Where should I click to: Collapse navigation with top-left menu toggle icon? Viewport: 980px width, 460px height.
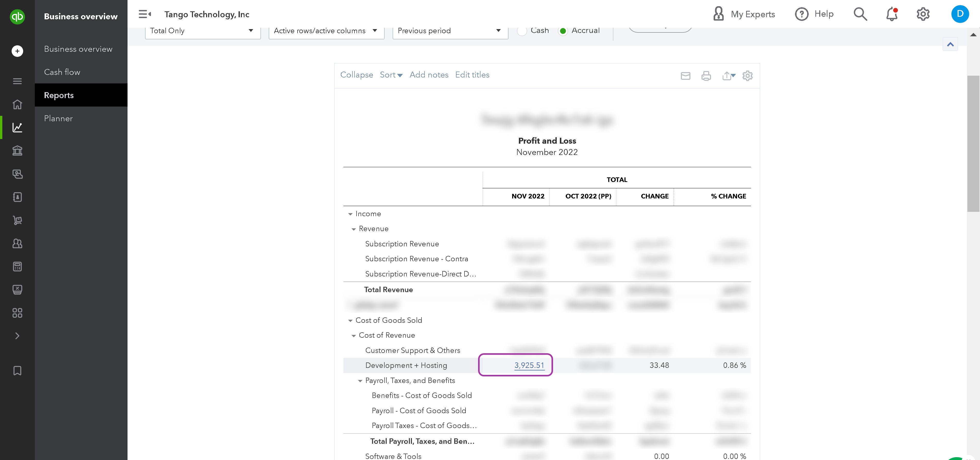click(x=145, y=14)
